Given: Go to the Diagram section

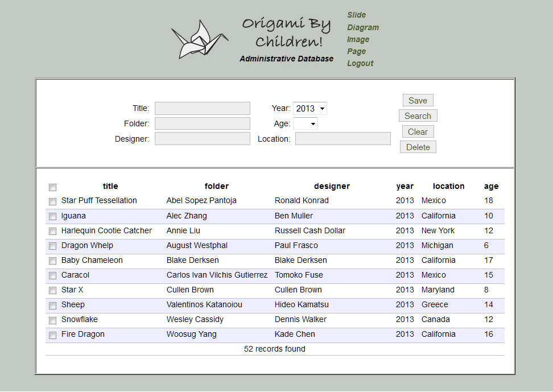Looking at the screenshot, I should 363,27.
